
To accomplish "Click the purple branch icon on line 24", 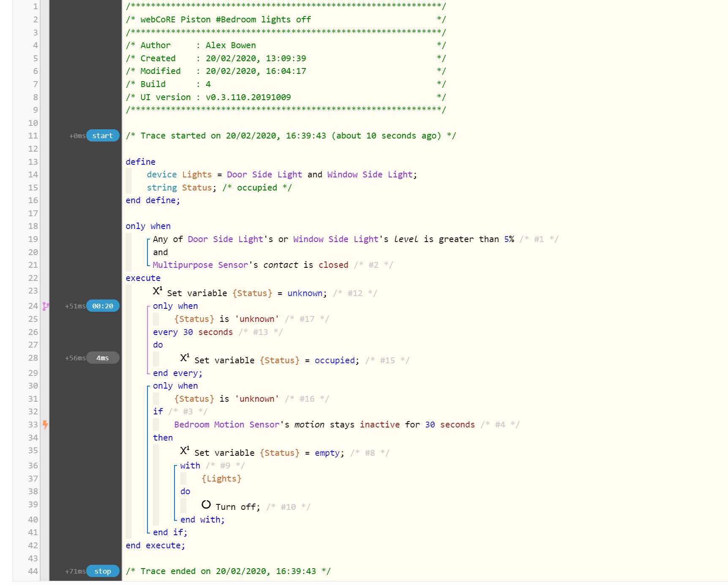I will 46,306.
